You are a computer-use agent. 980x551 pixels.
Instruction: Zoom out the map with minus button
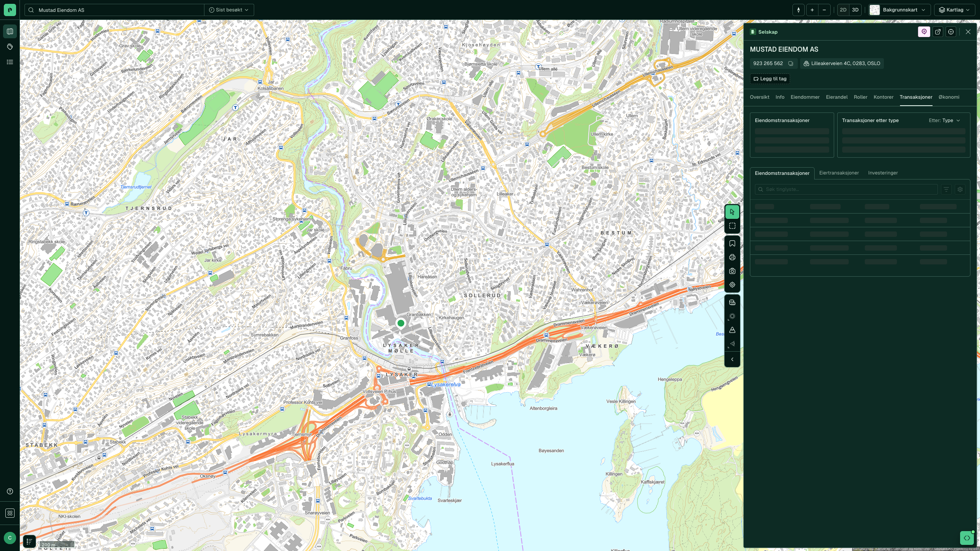tap(824, 10)
